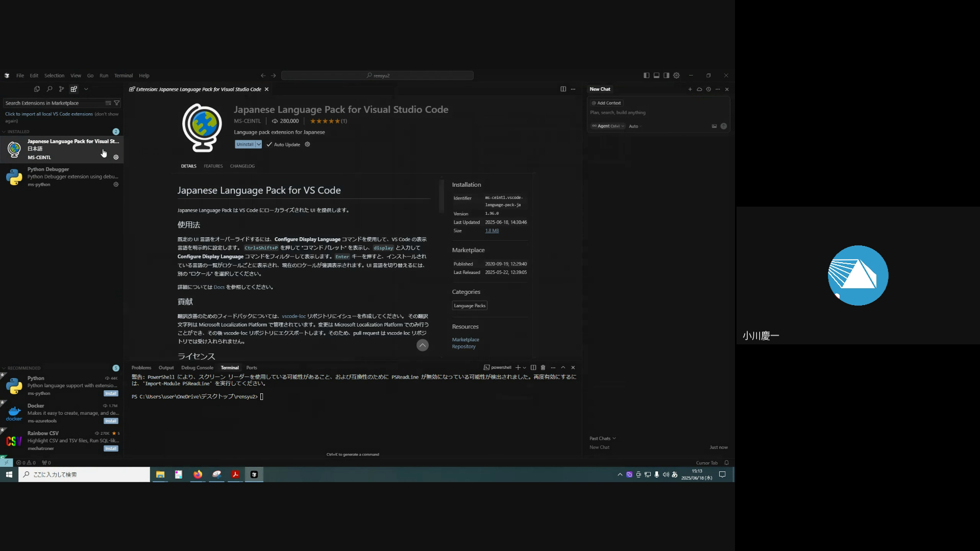Collapse the INSTALLED extensions section

tap(18, 132)
